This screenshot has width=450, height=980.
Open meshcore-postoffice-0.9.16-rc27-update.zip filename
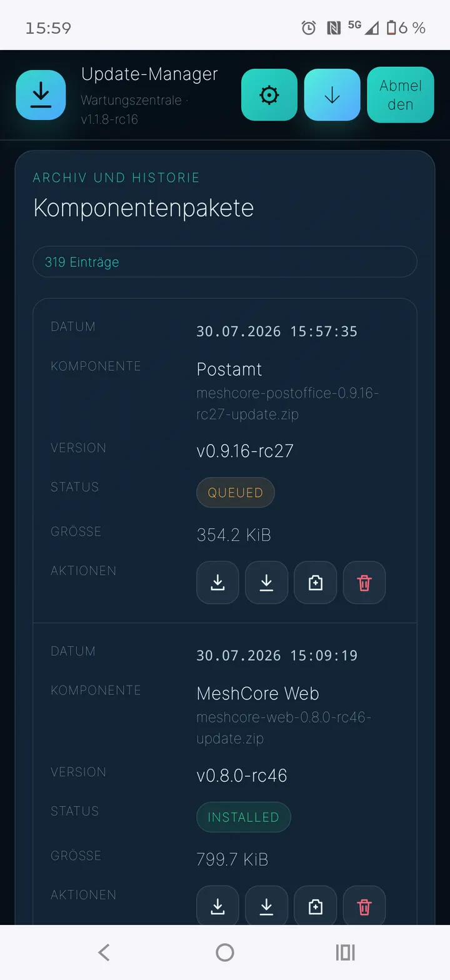287,404
